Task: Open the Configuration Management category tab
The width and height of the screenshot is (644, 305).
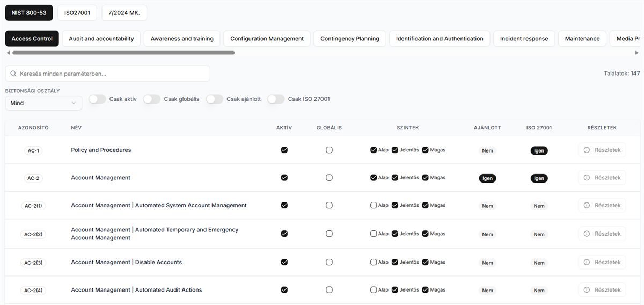Action: point(267,39)
